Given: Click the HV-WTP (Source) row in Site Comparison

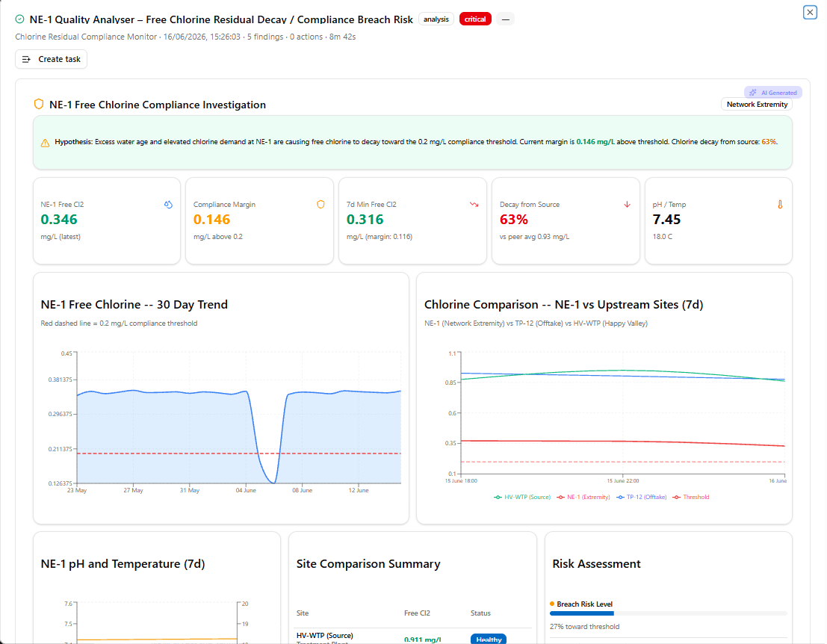Looking at the screenshot, I should pos(412,637).
